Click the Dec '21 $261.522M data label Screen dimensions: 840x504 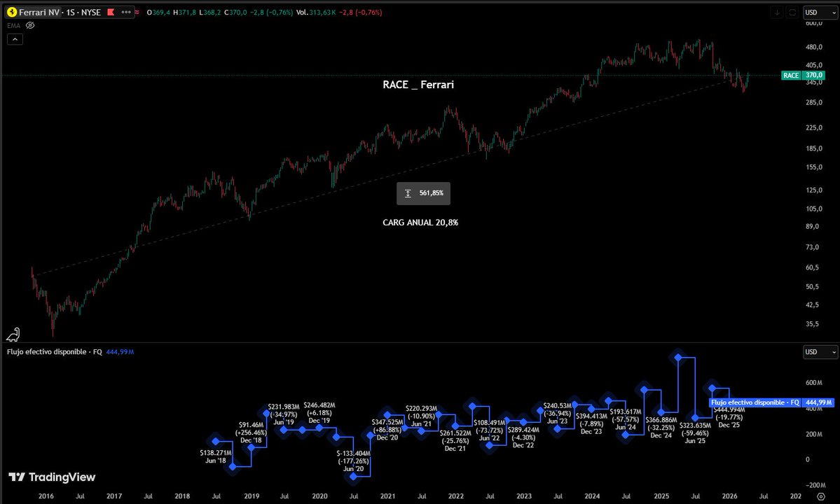(x=455, y=440)
